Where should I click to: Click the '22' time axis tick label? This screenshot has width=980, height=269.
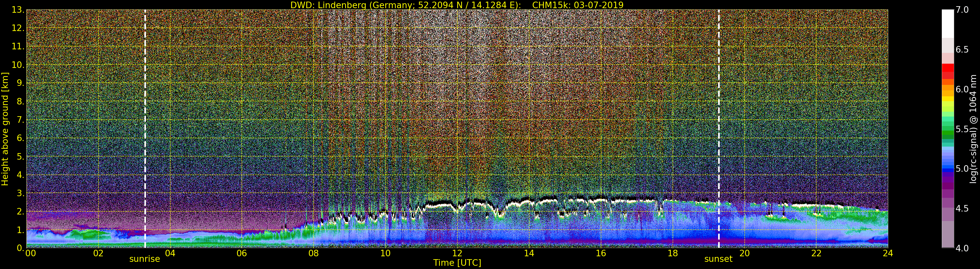pos(816,253)
